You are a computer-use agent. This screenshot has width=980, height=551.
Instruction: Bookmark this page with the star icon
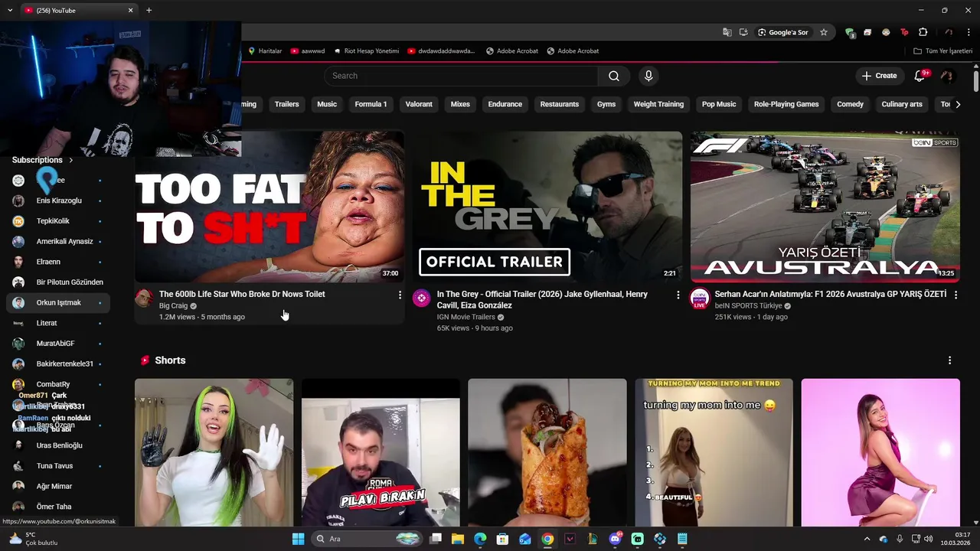824,32
